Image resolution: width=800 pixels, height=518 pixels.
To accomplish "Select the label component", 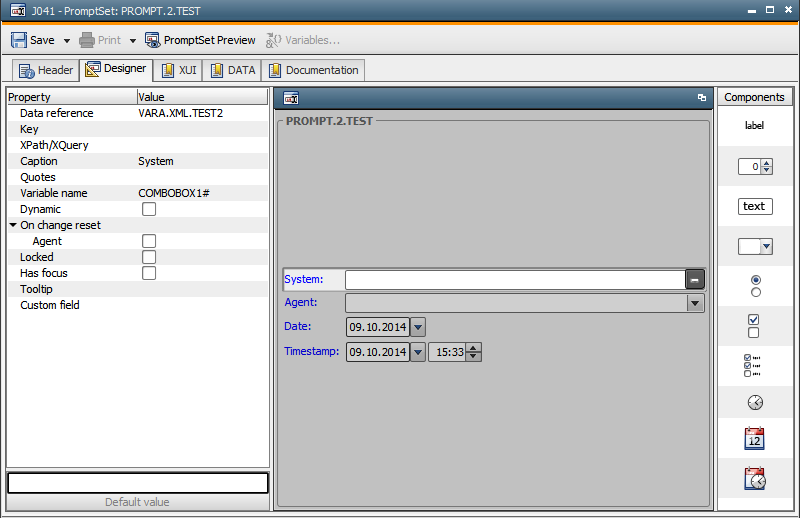I will [754, 126].
